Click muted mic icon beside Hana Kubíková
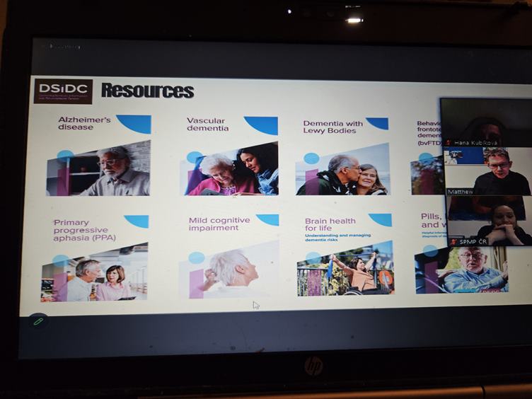The height and width of the screenshot is (399, 532). (449, 143)
